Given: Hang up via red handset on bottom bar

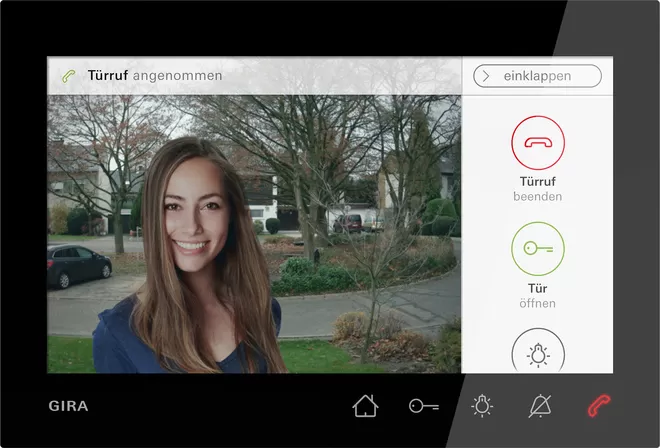Looking at the screenshot, I should [599, 405].
